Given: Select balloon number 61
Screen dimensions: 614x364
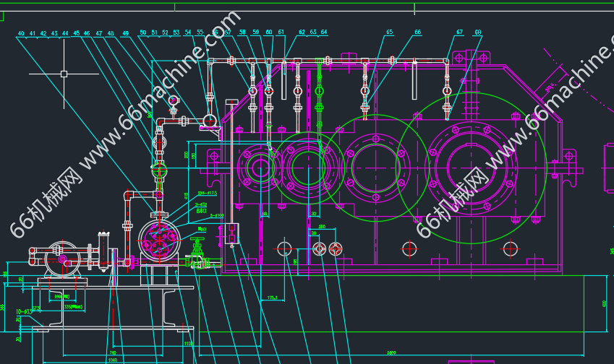Looking at the screenshot, I should pyautogui.click(x=281, y=32).
